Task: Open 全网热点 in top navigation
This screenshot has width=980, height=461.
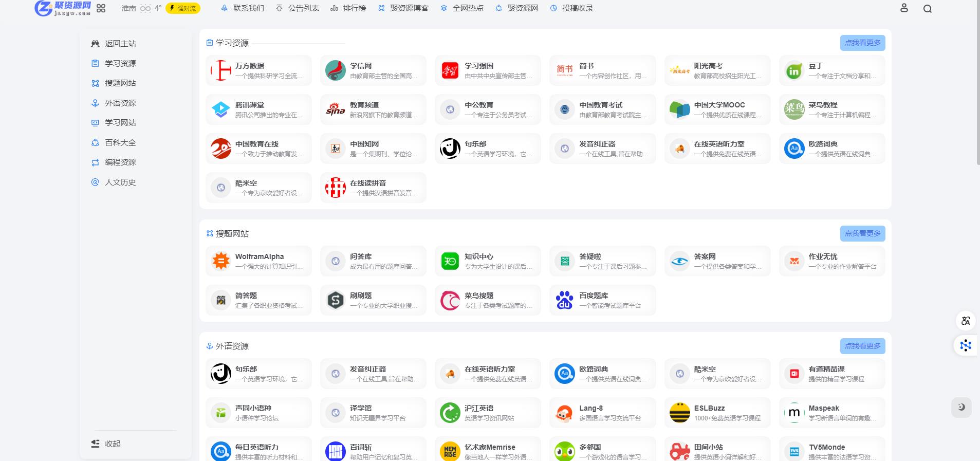Action: pyautogui.click(x=462, y=8)
